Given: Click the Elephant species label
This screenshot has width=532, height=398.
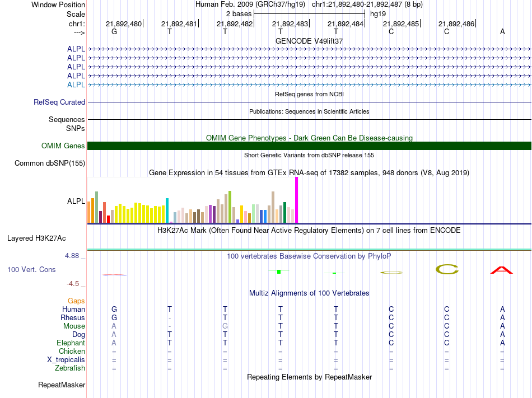Looking at the screenshot, I should pos(71,343).
